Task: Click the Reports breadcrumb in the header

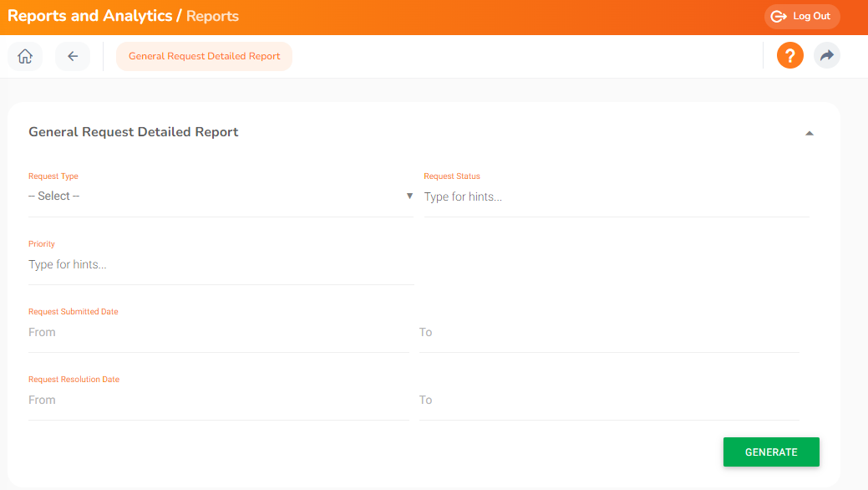Action: coord(212,16)
